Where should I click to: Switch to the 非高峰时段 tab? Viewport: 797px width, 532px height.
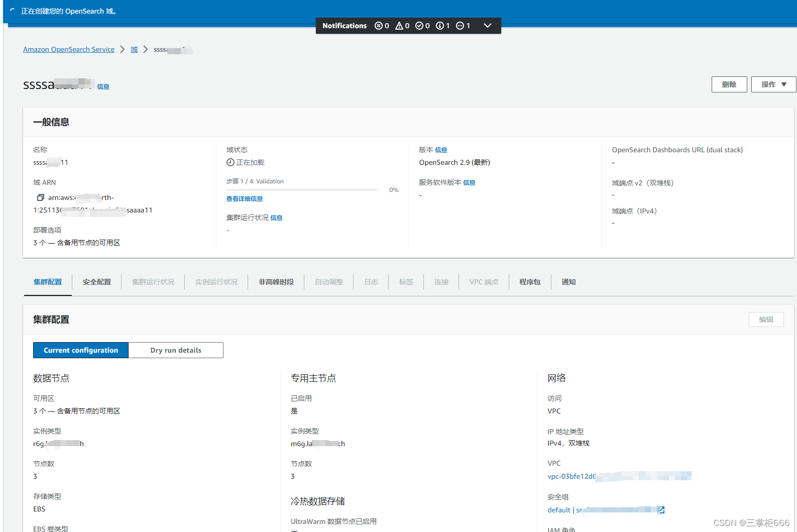pyautogui.click(x=276, y=282)
